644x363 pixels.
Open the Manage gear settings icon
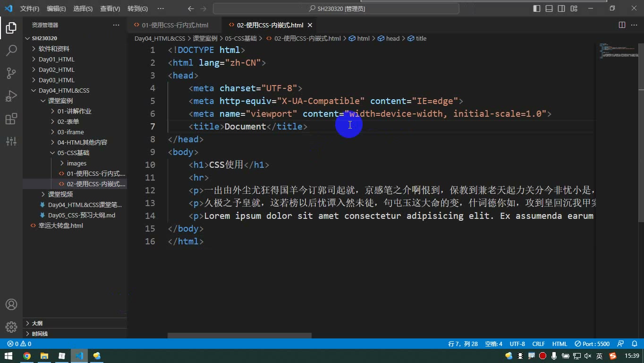(x=11, y=327)
